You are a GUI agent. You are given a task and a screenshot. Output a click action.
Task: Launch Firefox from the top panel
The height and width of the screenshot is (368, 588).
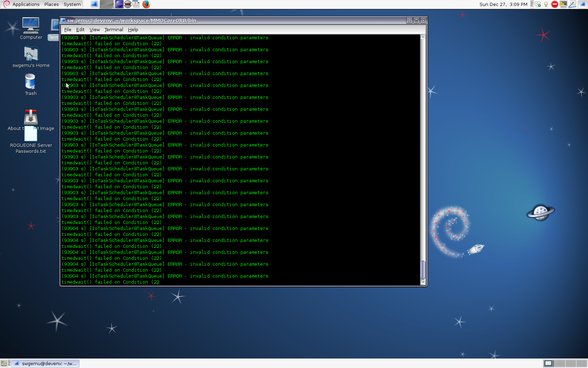click(x=146, y=4)
